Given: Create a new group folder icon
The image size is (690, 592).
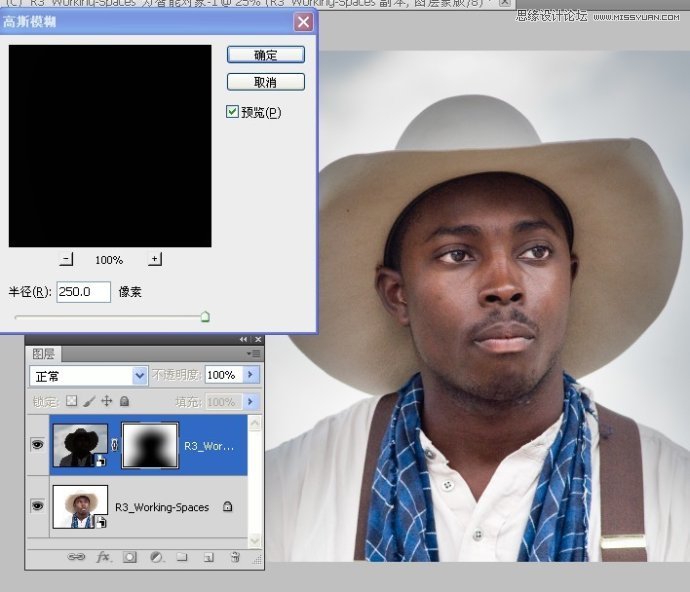Looking at the screenshot, I should click(x=182, y=557).
